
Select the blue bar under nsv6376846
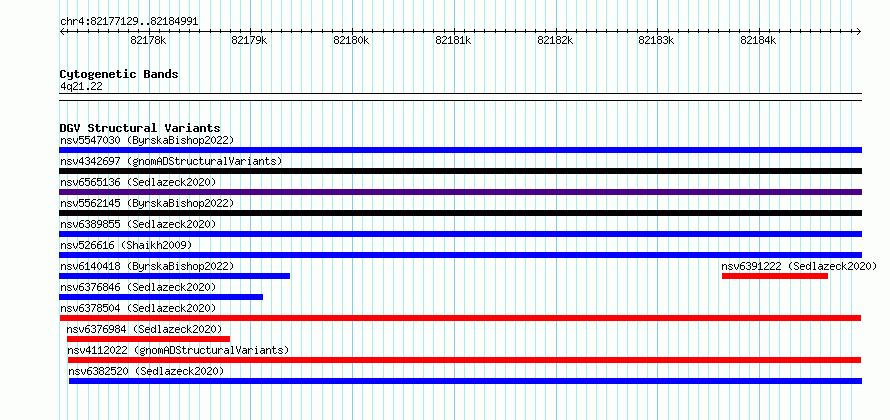tap(161, 297)
